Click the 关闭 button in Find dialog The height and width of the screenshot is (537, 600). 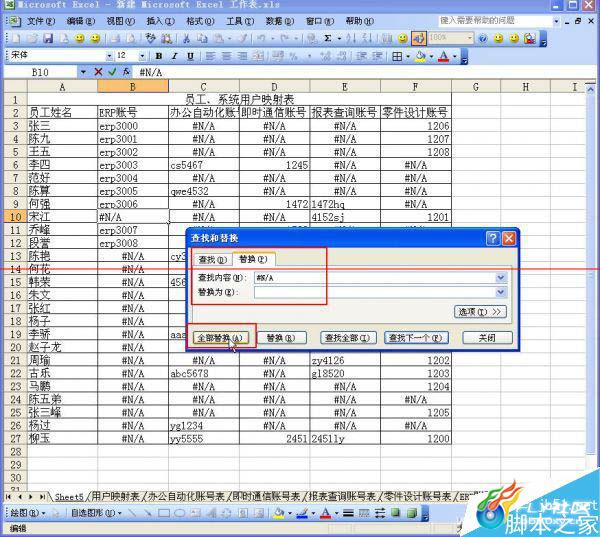point(487,338)
